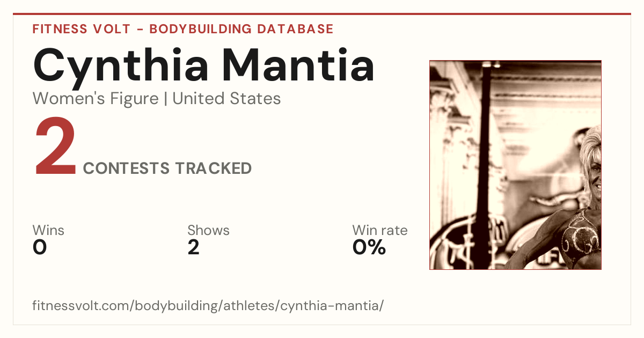Select the Shows stat label
The height and width of the screenshot is (338, 644).
tap(208, 231)
